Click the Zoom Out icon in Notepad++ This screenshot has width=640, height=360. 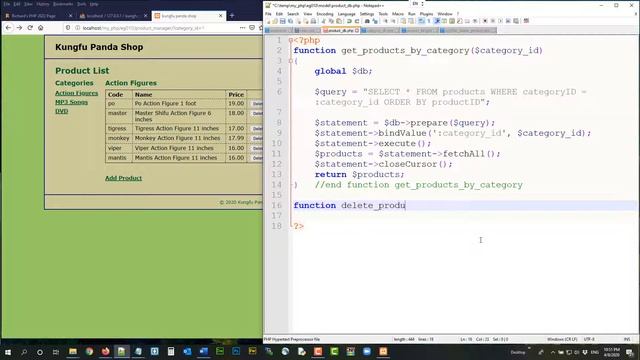tap(393, 21)
